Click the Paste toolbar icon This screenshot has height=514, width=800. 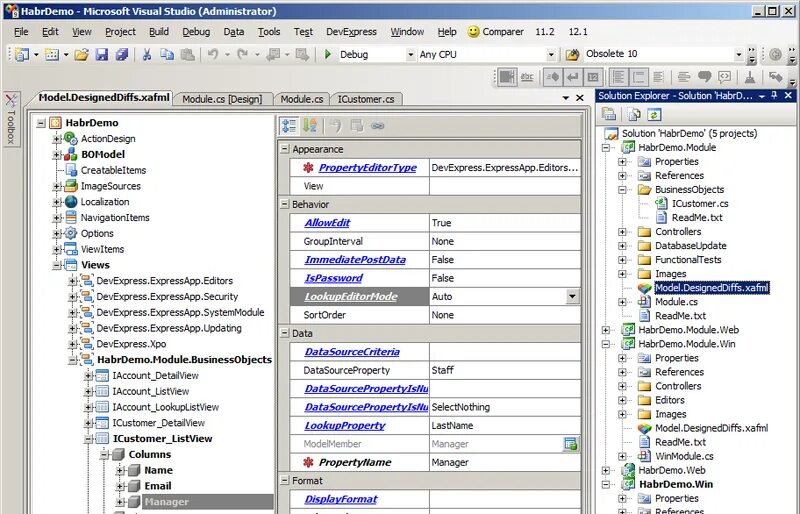click(x=187, y=54)
